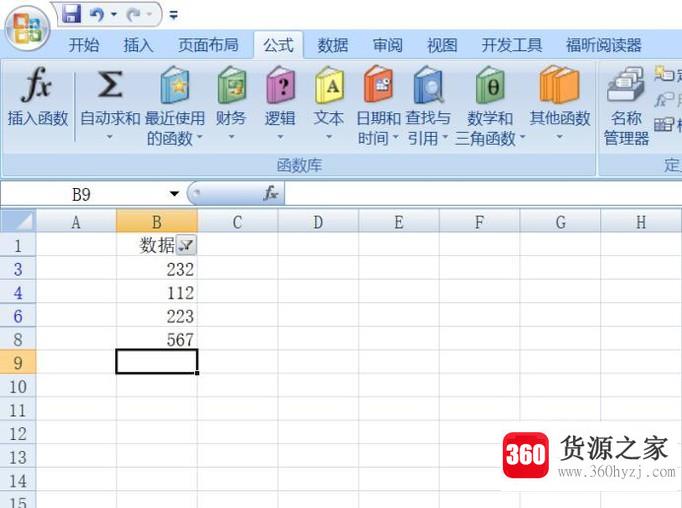
Task: Click cell containing 112
Action: click(x=157, y=293)
